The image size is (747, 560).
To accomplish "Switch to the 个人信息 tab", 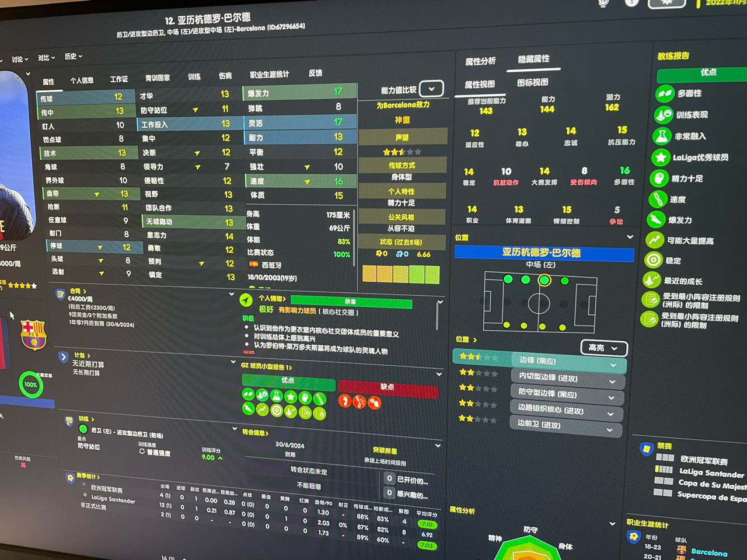I will pos(82,80).
